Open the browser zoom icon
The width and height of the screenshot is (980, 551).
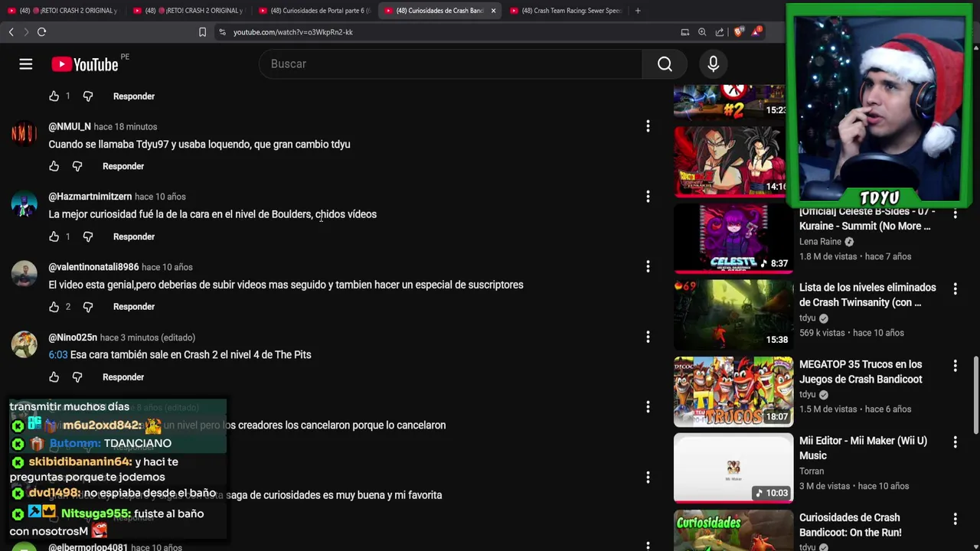pos(702,32)
